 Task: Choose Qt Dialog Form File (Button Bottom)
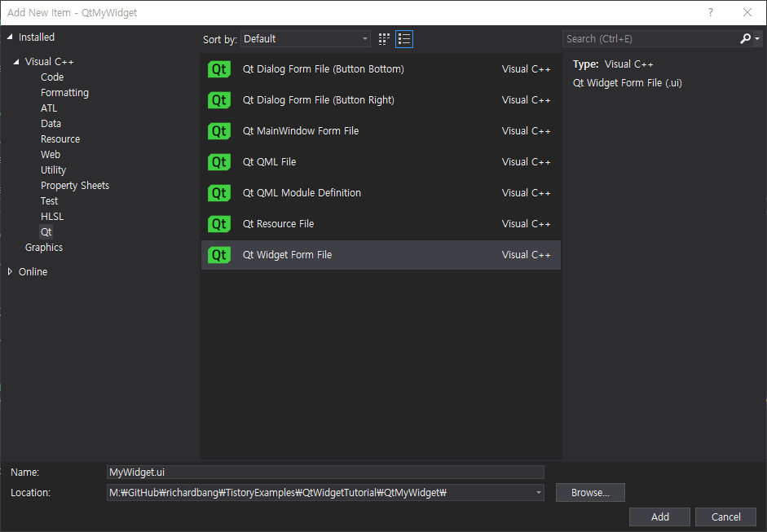pyautogui.click(x=381, y=69)
